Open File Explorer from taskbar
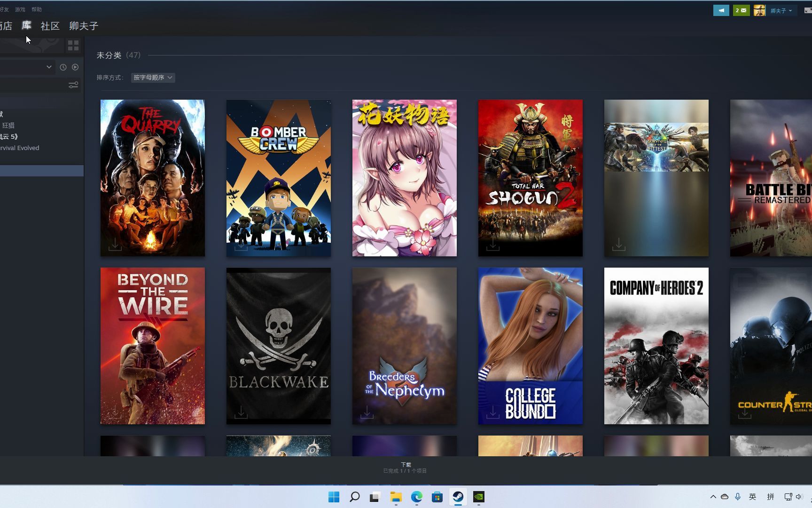The width and height of the screenshot is (812, 508). click(396, 497)
